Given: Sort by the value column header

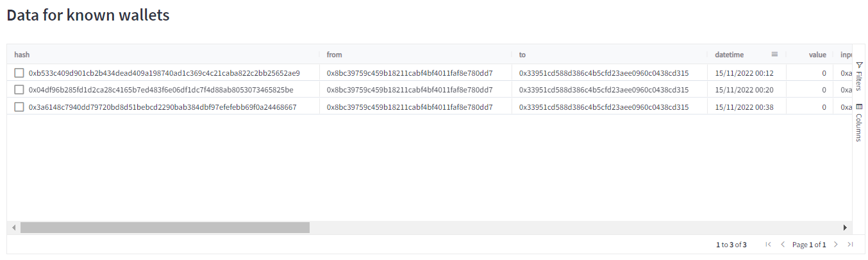Looking at the screenshot, I should [x=817, y=55].
